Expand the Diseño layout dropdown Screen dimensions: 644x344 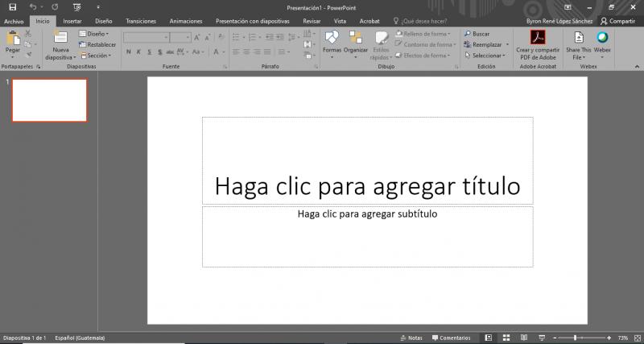pyautogui.click(x=97, y=35)
